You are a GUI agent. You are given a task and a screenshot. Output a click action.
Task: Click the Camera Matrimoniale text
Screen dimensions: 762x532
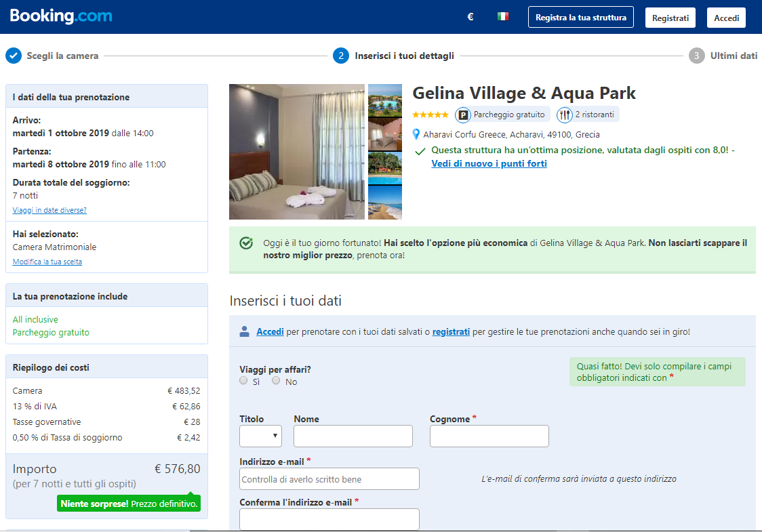54,247
